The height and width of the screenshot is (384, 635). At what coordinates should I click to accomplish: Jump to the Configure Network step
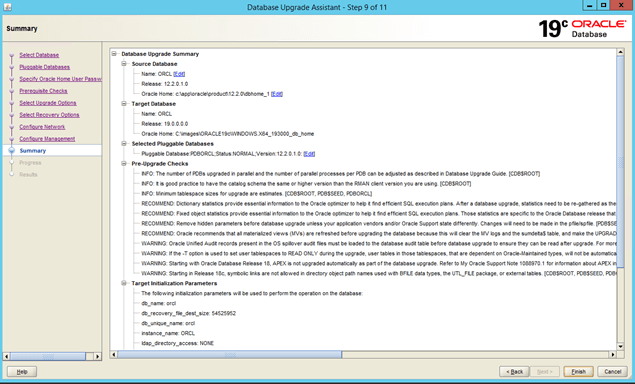click(42, 127)
